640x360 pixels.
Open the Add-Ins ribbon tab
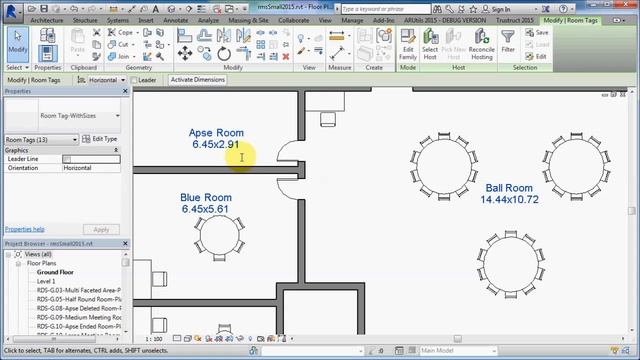(384, 20)
